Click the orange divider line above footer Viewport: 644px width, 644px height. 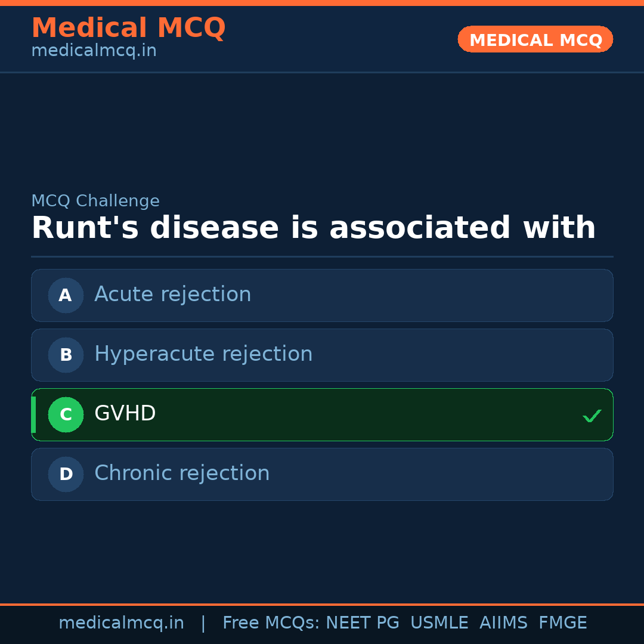pyautogui.click(x=322, y=603)
